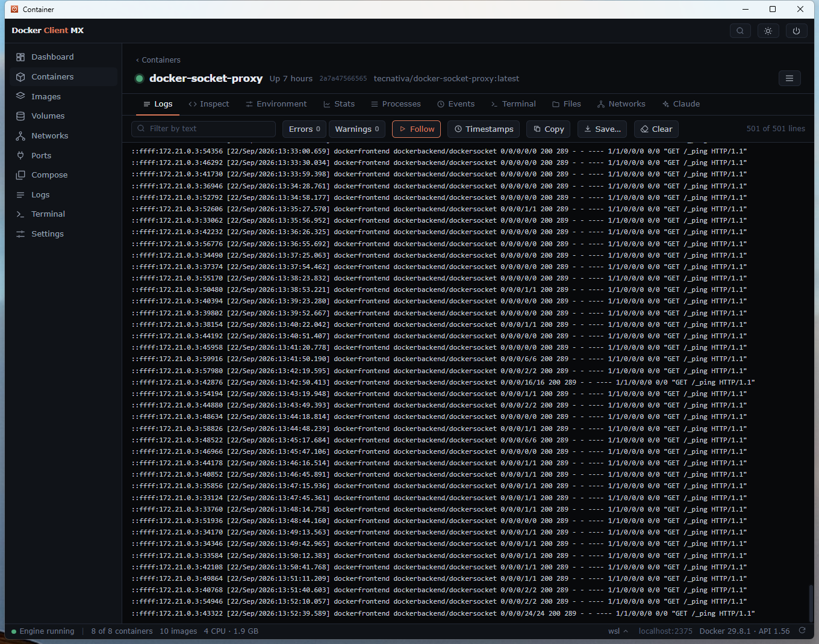The height and width of the screenshot is (644, 819).
Task: Switch to the Events tab
Action: (456, 104)
